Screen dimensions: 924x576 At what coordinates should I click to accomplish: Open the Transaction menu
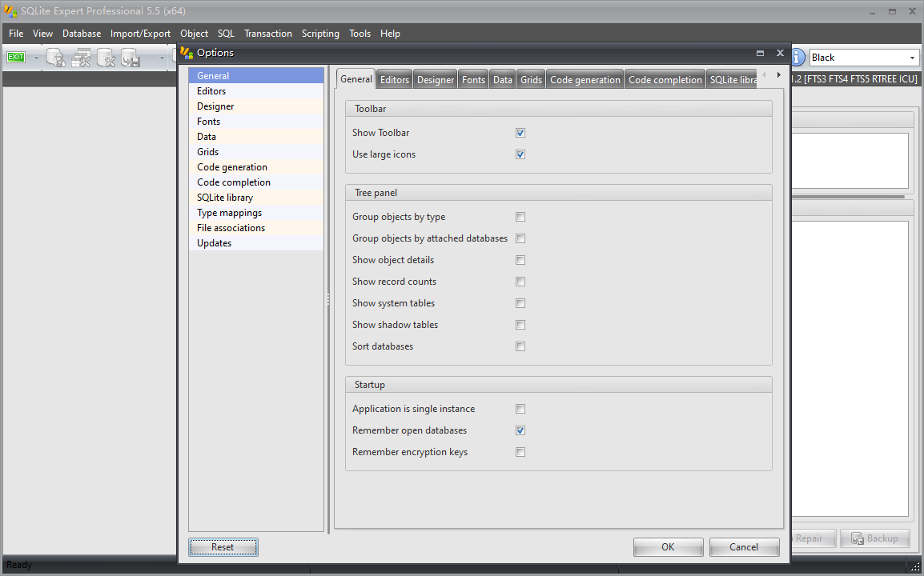pyautogui.click(x=268, y=34)
